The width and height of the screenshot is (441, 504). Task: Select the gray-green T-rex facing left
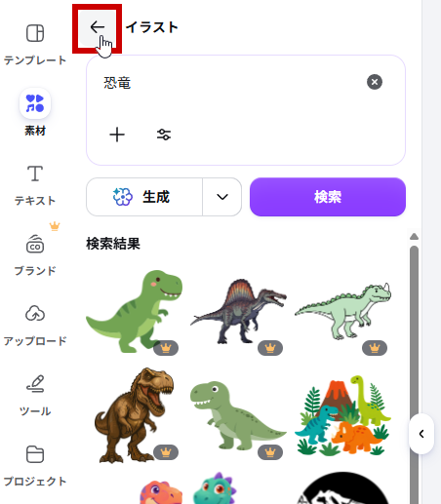(238, 416)
